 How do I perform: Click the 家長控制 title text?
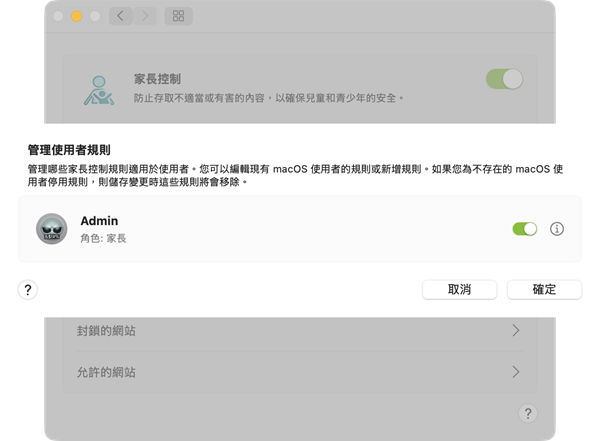[157, 79]
